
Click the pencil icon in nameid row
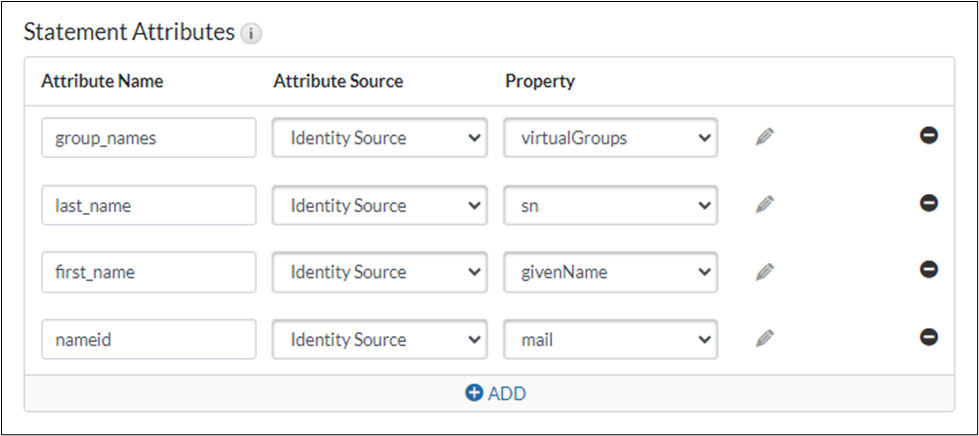(765, 339)
